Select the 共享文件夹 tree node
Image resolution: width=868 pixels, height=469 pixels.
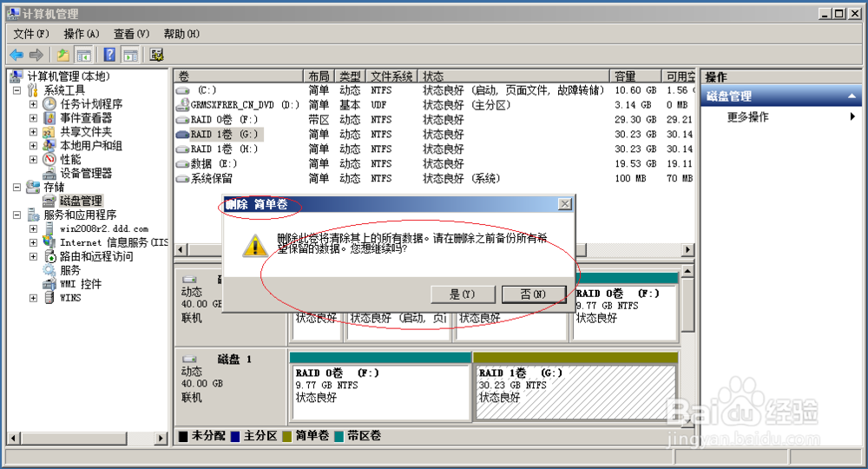[86, 131]
